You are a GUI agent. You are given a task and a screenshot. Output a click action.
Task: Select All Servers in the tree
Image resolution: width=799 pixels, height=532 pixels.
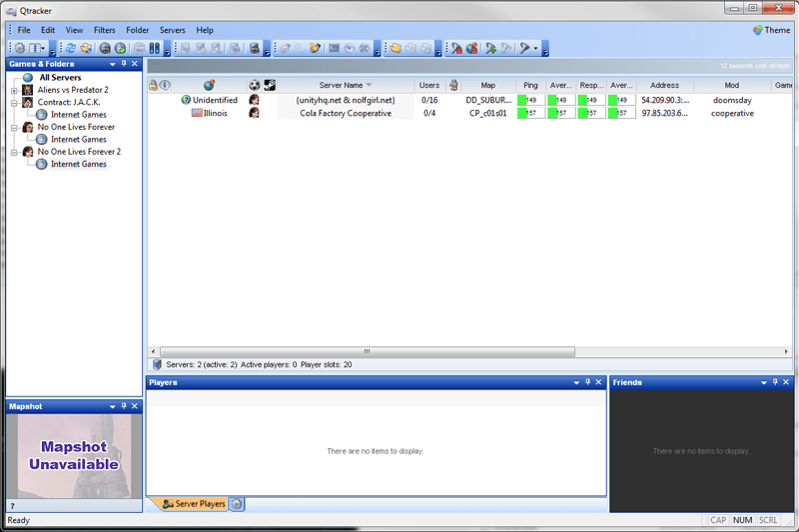[x=60, y=78]
